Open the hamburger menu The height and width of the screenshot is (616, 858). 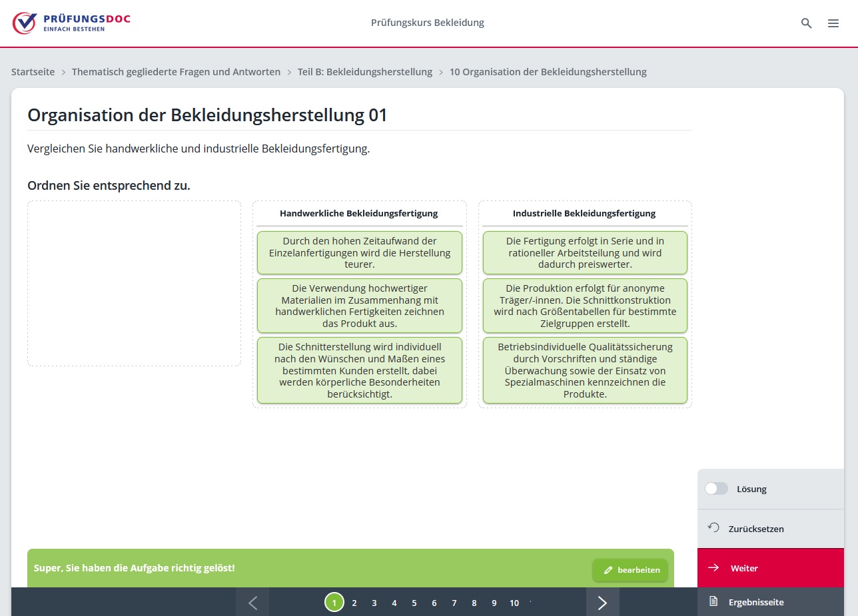click(x=833, y=23)
